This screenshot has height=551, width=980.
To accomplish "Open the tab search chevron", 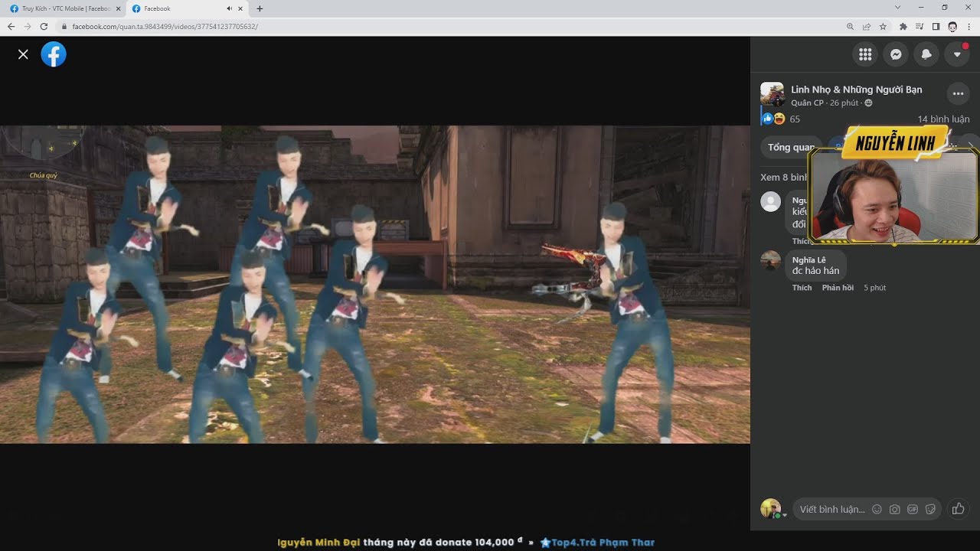I will tap(898, 8).
